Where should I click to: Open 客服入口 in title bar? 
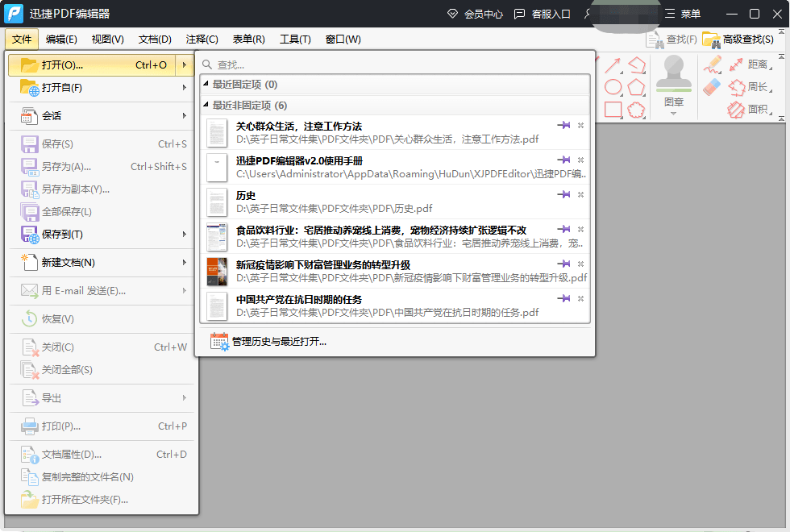coord(542,15)
